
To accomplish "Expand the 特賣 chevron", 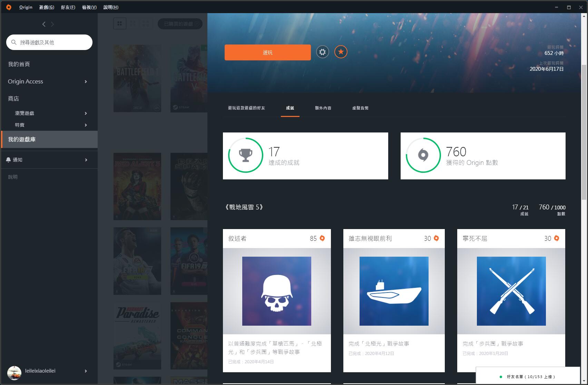I will point(86,125).
